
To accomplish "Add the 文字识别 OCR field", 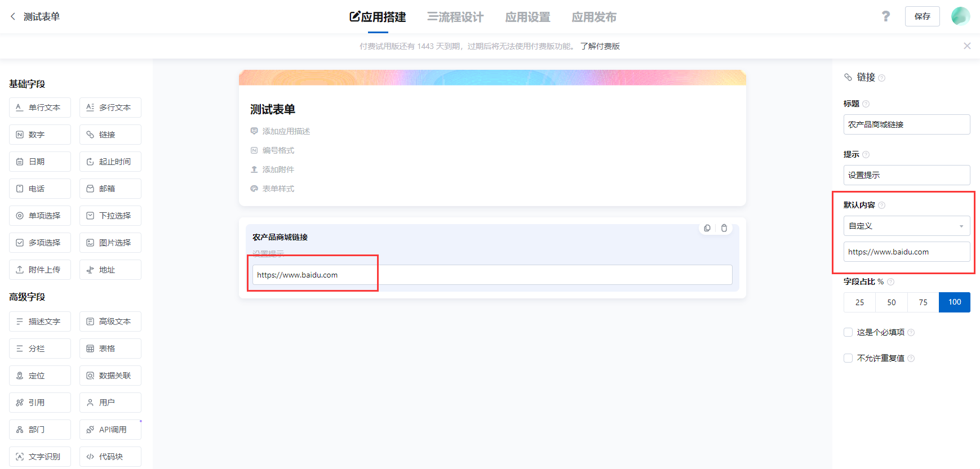I will (40, 457).
